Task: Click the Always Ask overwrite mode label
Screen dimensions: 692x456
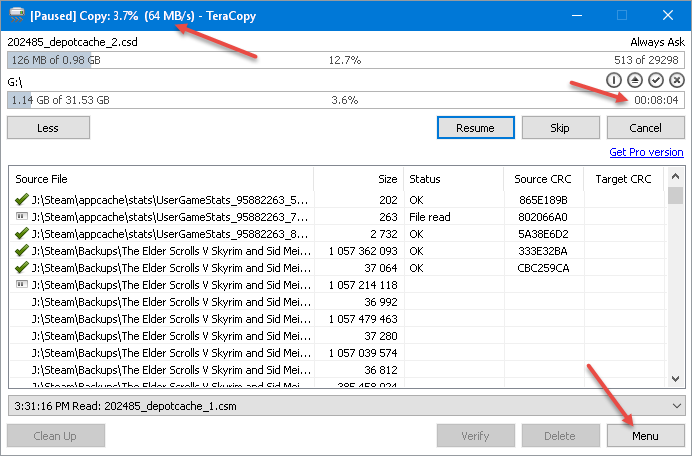Action: click(x=657, y=42)
